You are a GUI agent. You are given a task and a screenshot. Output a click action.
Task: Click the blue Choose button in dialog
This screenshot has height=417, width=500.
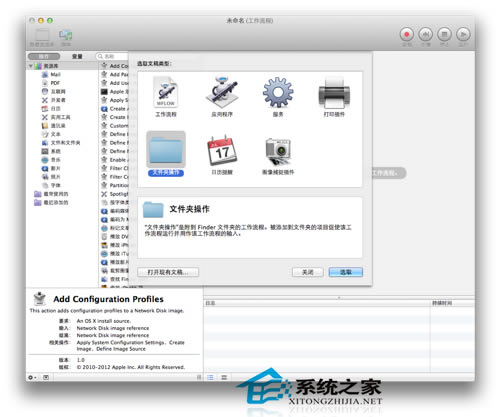[346, 272]
